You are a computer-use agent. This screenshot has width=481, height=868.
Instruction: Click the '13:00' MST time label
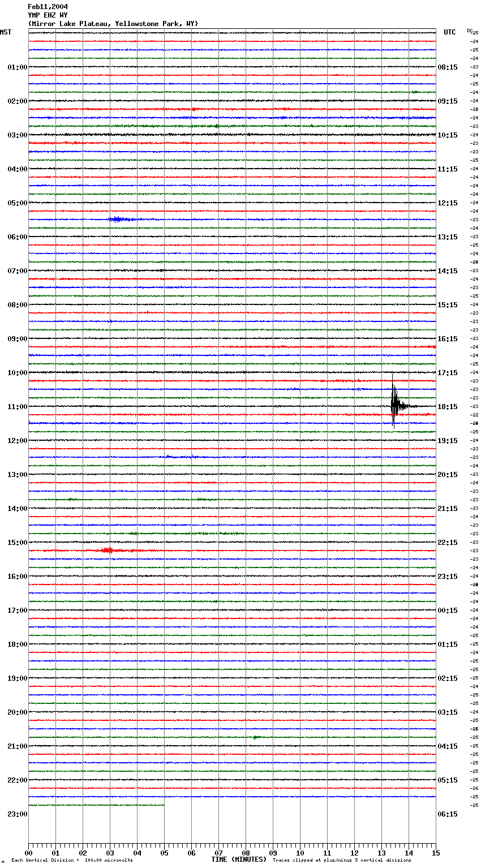pyautogui.click(x=18, y=475)
